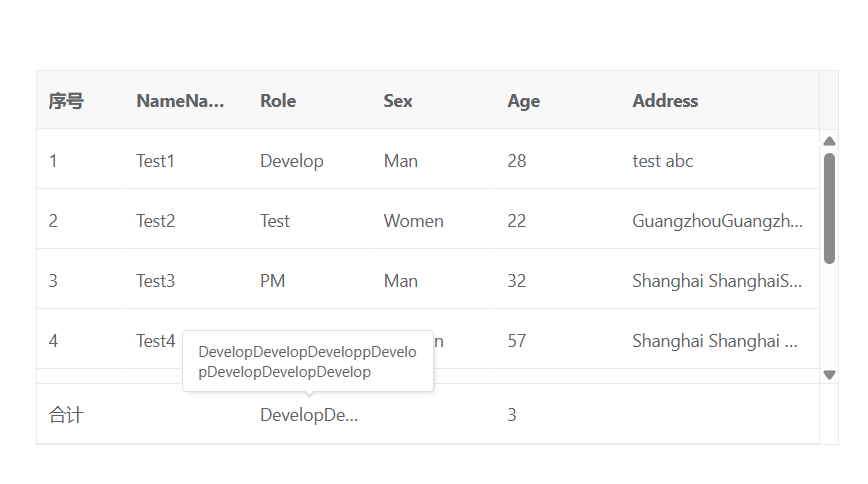Viewport: 868px width, 484px height.
Task: Select the Test1 name cell
Action: click(156, 161)
